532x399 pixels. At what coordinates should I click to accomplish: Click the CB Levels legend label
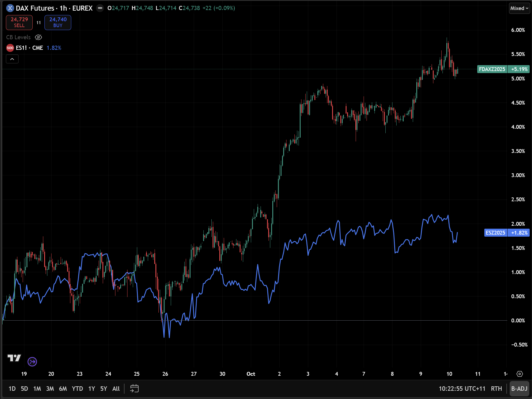tap(18, 37)
